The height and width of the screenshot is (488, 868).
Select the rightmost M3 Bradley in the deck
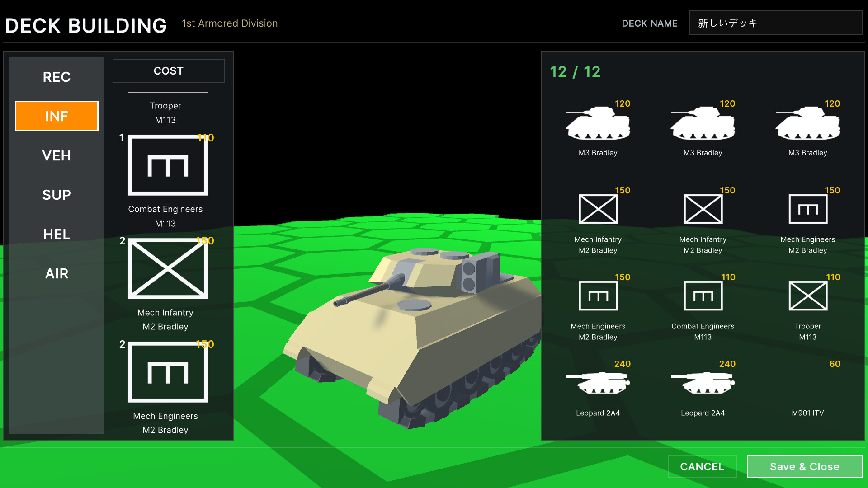pos(807,123)
